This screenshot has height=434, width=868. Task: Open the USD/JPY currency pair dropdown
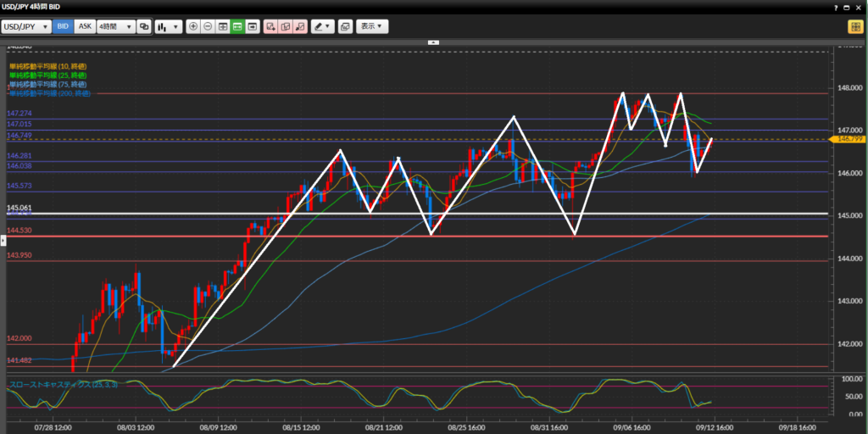click(26, 26)
